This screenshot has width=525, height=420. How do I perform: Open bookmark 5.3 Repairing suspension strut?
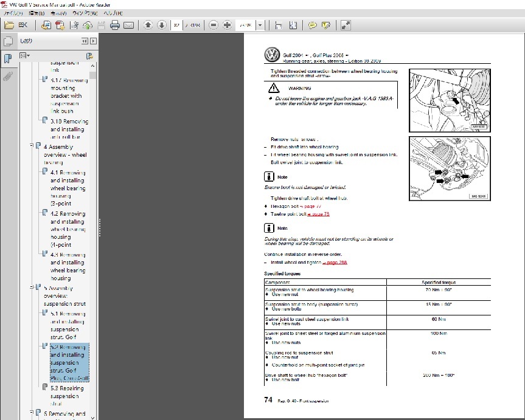pos(67,396)
